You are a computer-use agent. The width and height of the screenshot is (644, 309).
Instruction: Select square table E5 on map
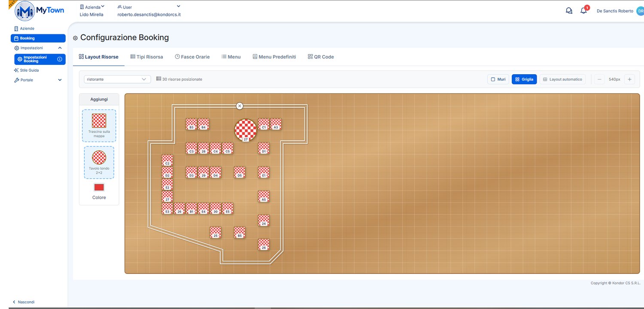[x=228, y=208]
